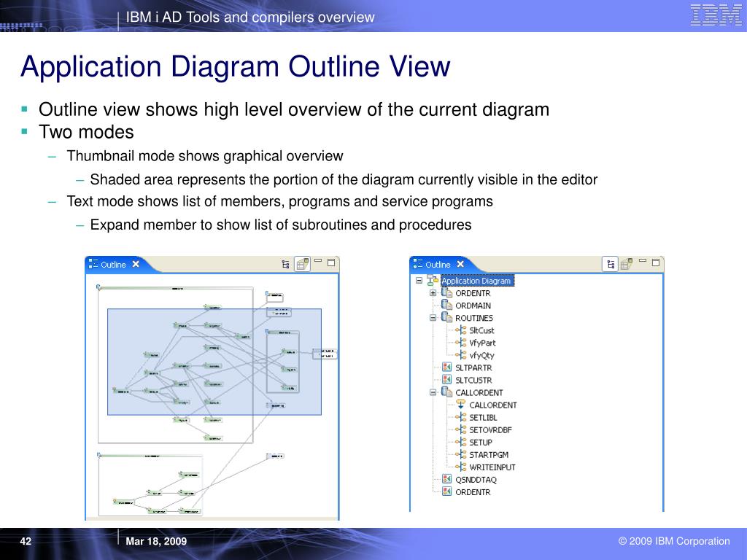Switch the tree Outline view to thumbnail mode

[627, 263]
